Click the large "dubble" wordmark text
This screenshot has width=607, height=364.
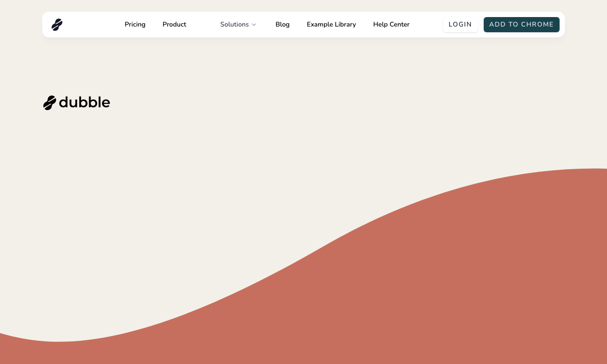click(x=84, y=102)
